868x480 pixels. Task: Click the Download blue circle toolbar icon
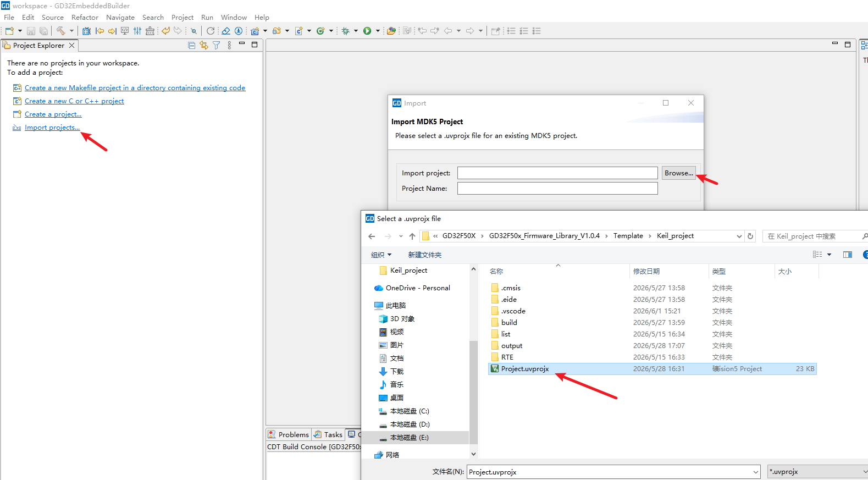pos(239,31)
